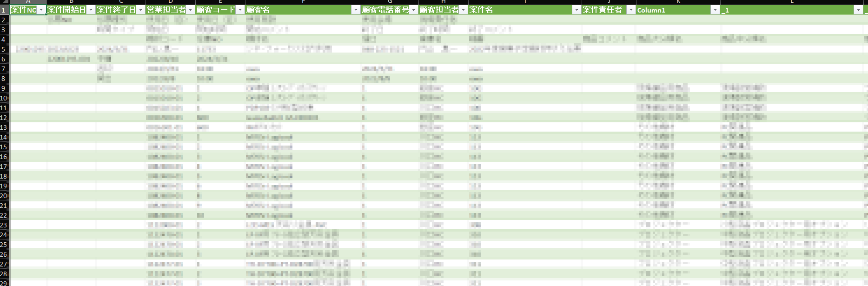The height and width of the screenshot is (286, 868).
Task: Select entire row 18 via row header
Action: (x=4, y=176)
